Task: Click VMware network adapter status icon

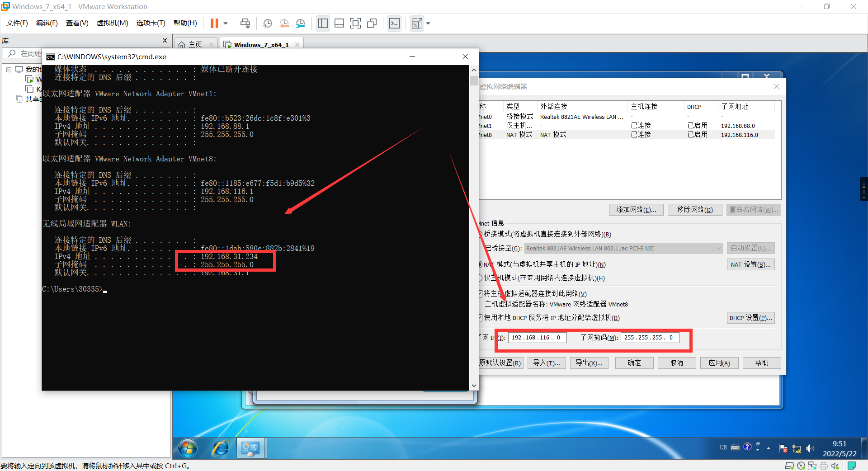Action: 812,466
